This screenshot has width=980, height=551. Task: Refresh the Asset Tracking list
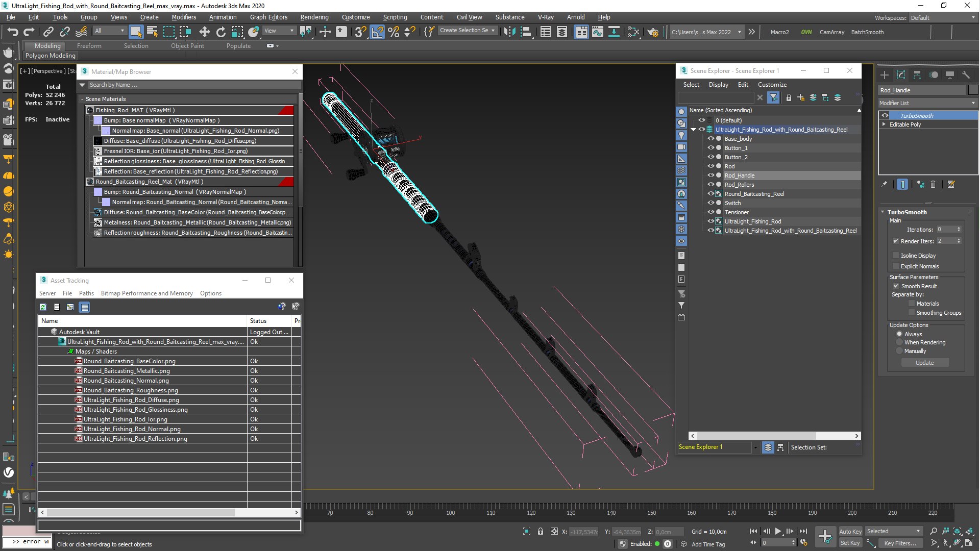(43, 307)
